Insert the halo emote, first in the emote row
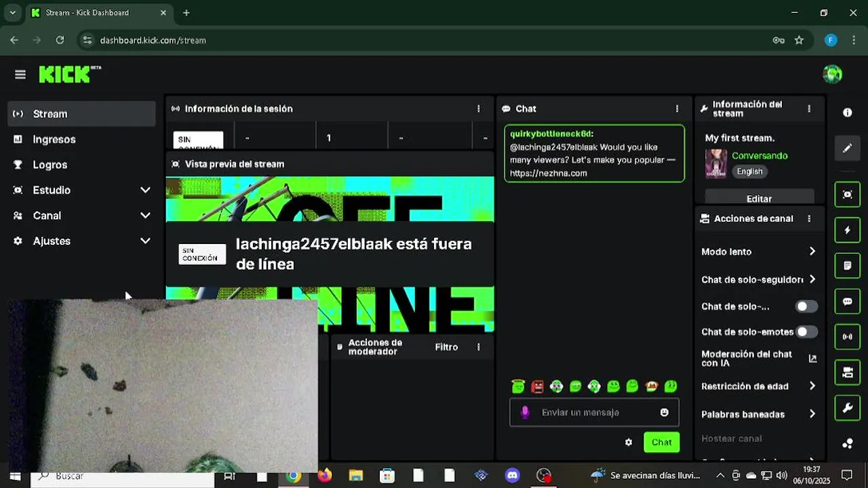This screenshot has height=488, width=868. pyautogui.click(x=518, y=386)
